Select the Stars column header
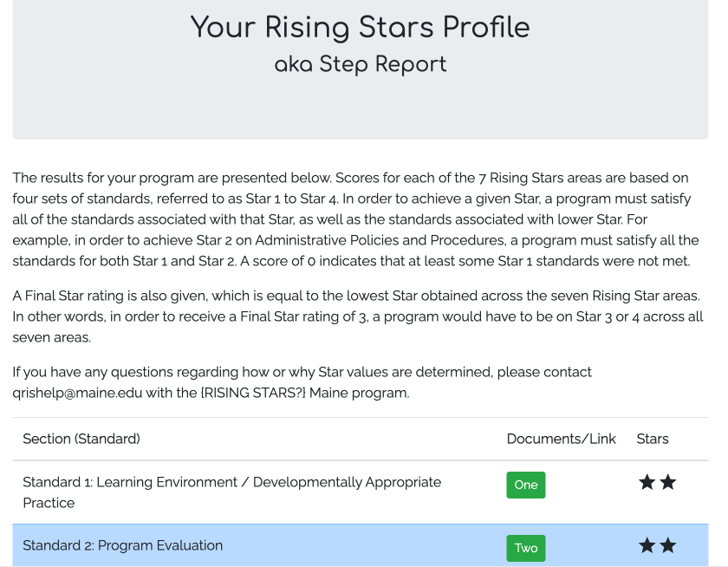The width and height of the screenshot is (728, 567). 652,439
